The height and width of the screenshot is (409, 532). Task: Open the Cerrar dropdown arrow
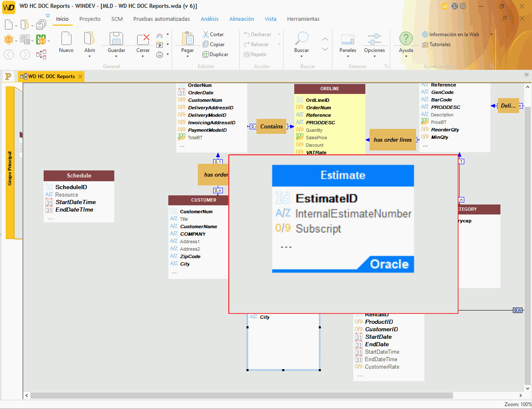tap(143, 57)
